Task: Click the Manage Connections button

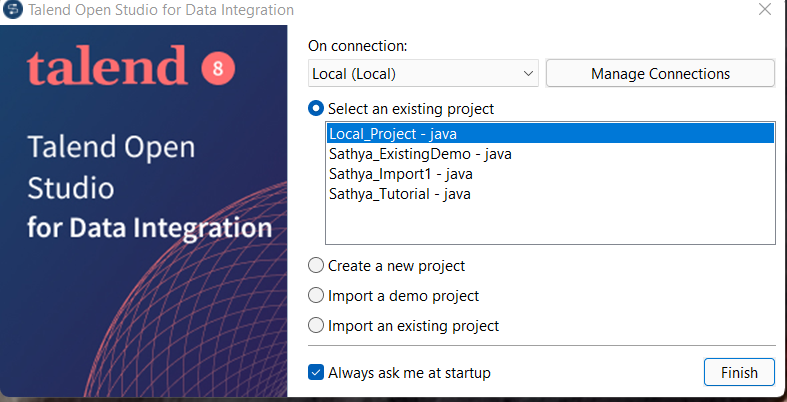Action: tap(660, 74)
